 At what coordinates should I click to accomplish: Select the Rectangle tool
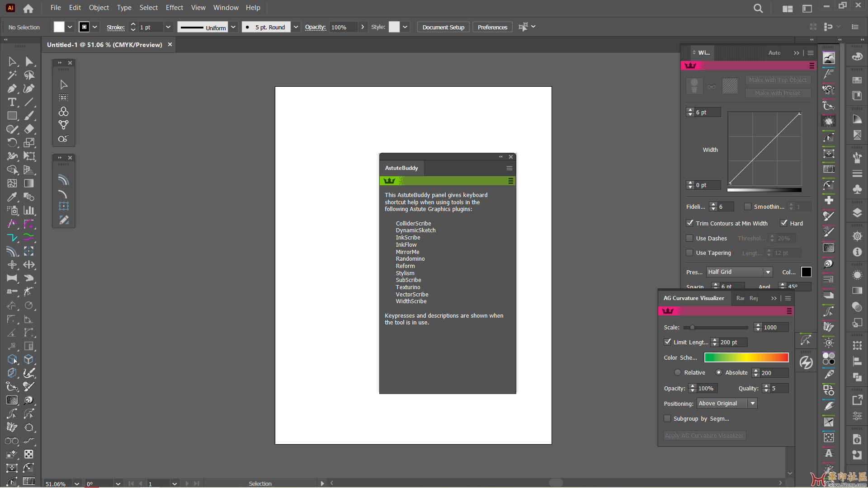point(12,116)
